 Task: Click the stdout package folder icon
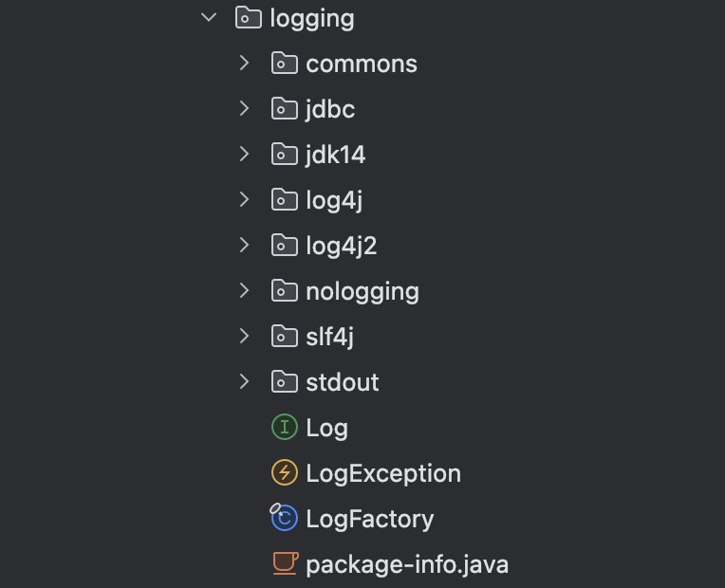285,382
